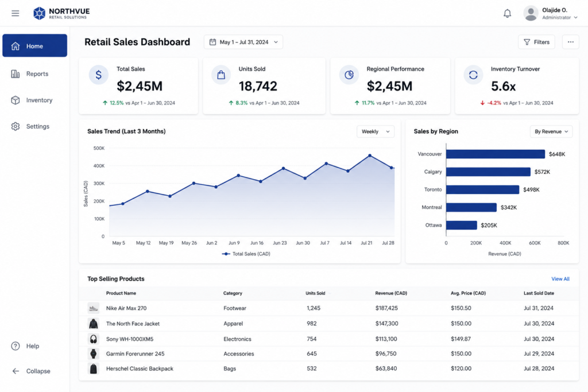Click the Units Sold shopping bag icon

221,75
